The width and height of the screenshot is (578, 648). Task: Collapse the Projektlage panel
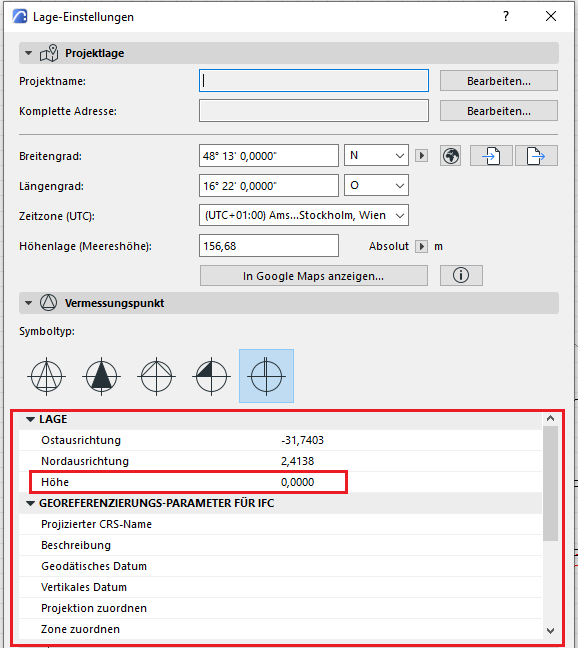click(29, 53)
